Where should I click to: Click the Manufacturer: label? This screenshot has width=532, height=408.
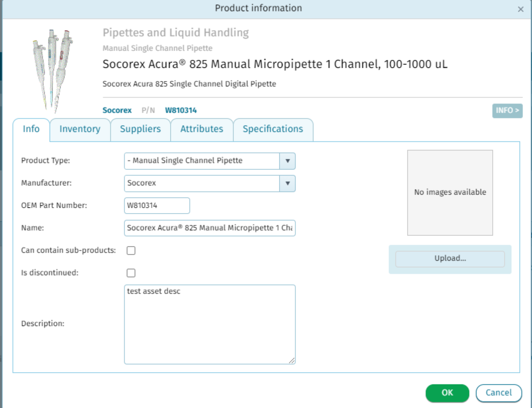point(46,183)
